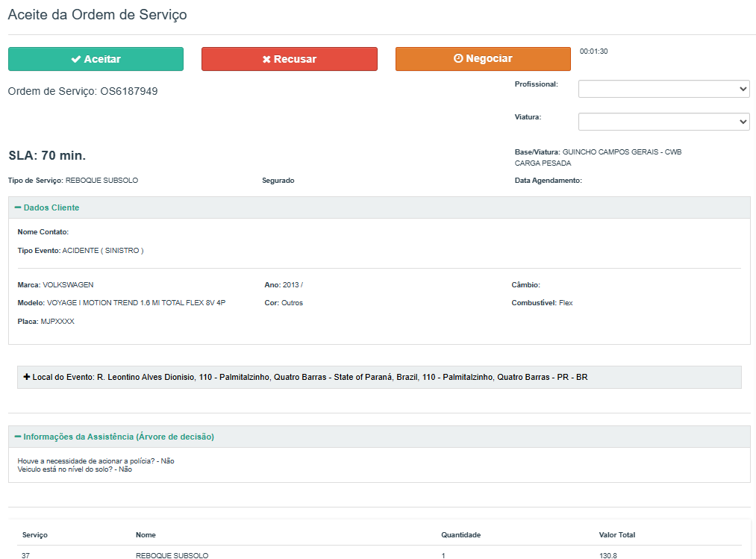This screenshot has height=559, width=756.
Task: Click the X icon on the Recusar button
Action: (266, 59)
